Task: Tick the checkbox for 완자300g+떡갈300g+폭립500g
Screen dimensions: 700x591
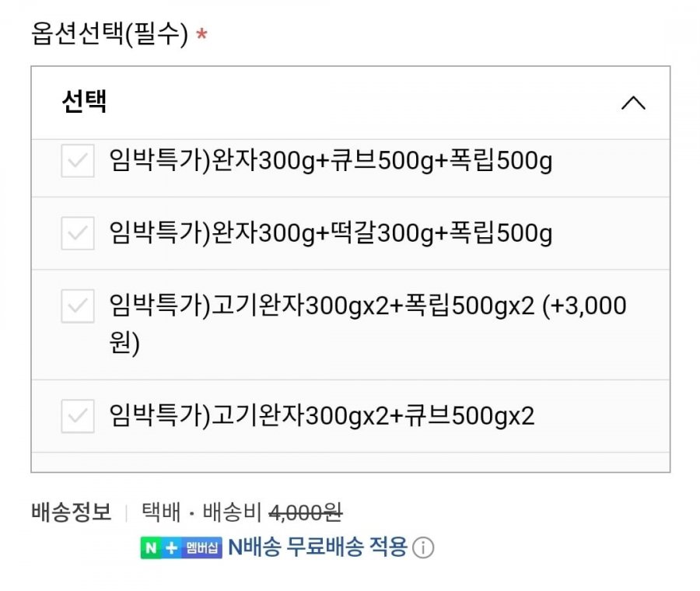Action: point(78,233)
